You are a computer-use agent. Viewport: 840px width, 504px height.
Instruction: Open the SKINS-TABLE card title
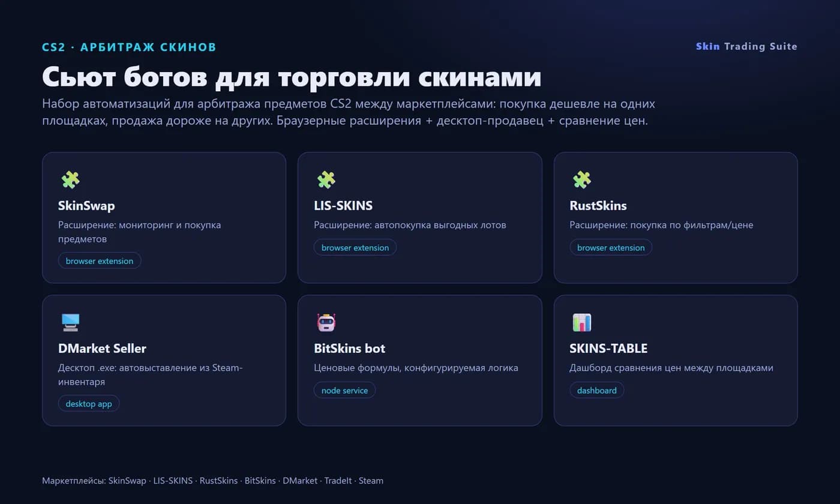coord(608,349)
